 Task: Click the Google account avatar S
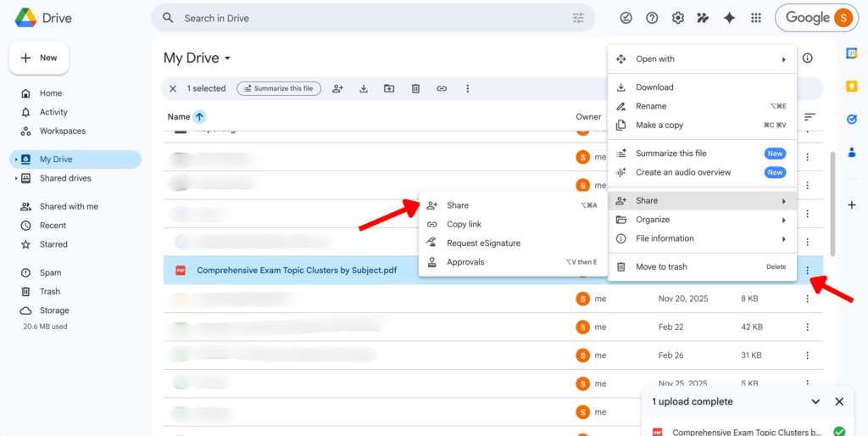click(843, 19)
